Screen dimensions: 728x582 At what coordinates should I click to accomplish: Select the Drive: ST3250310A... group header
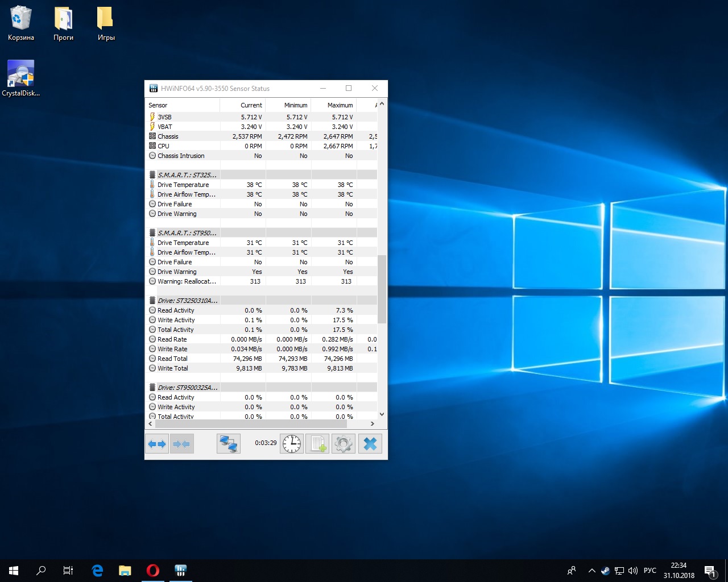coord(262,301)
